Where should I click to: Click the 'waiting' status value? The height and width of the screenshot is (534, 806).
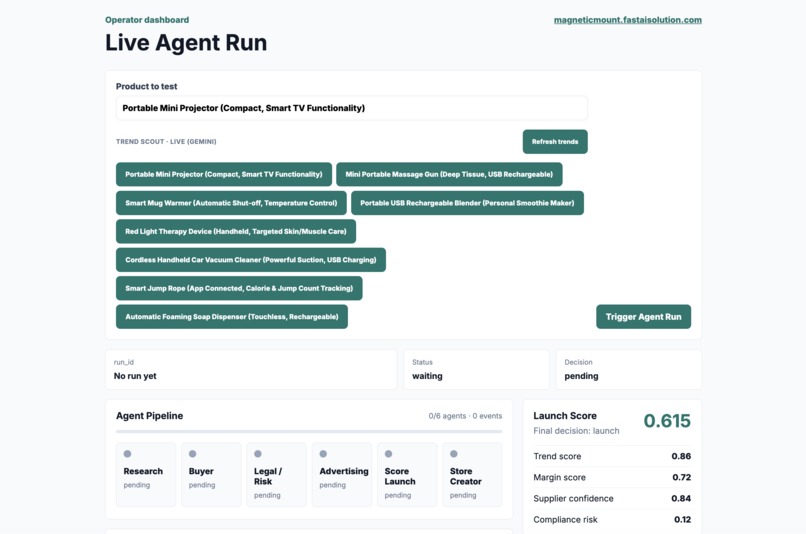click(427, 376)
